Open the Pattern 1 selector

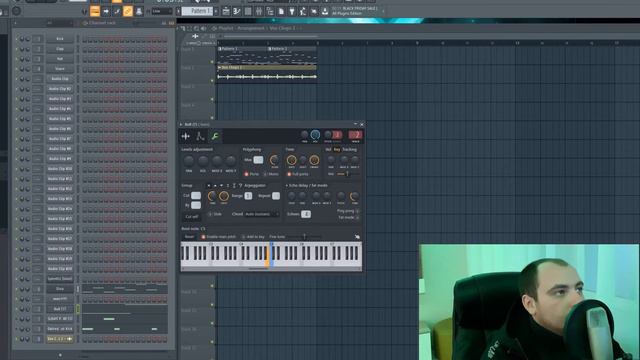197,11
